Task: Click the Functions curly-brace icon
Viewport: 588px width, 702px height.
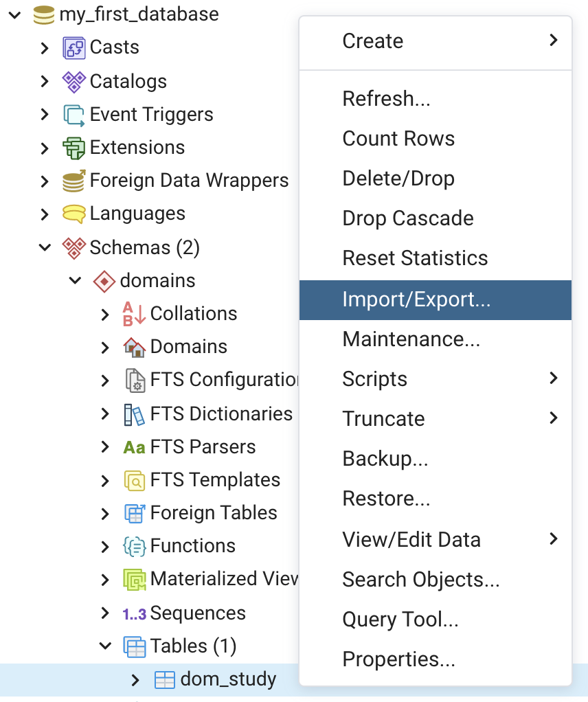Action: pos(134,546)
